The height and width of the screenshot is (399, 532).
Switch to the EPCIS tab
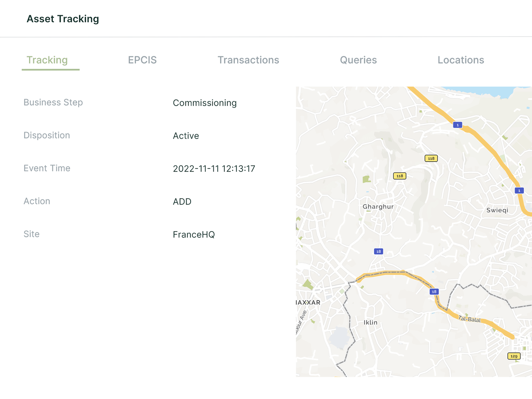(142, 60)
